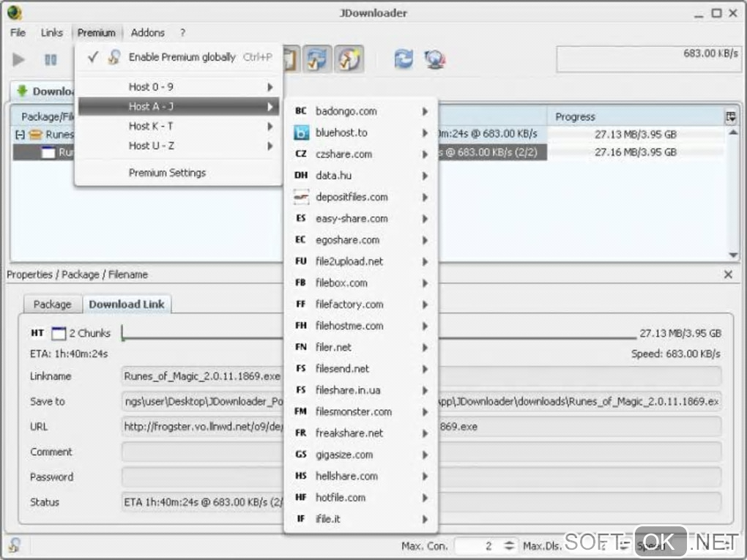This screenshot has width=747, height=560.
Task: Click the reconnect refresh icon in toolbar
Action: 404,59
